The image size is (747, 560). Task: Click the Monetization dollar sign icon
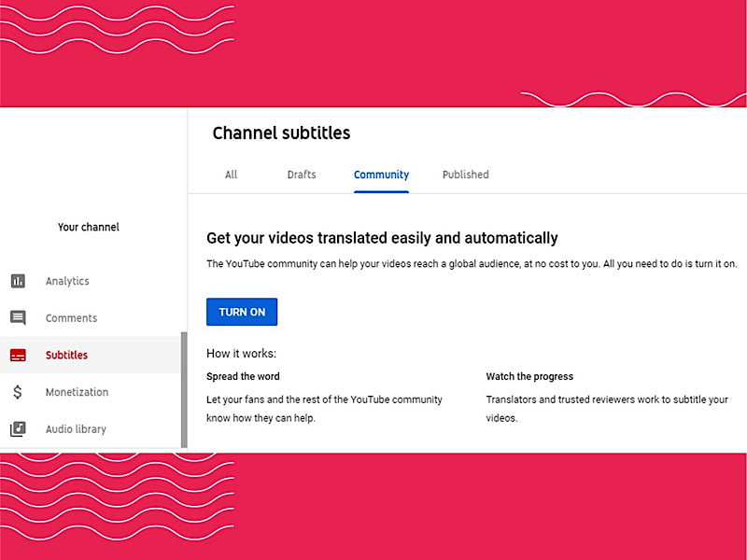[x=18, y=392]
